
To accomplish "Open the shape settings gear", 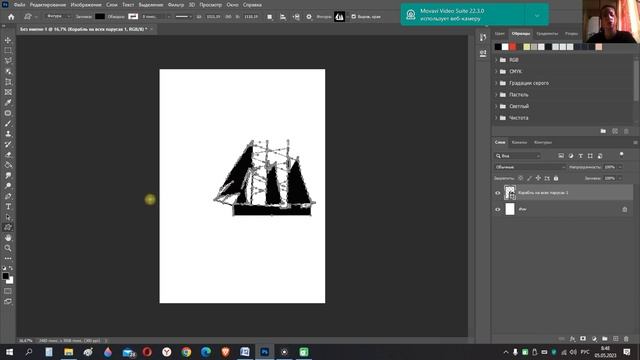I will click(309, 17).
